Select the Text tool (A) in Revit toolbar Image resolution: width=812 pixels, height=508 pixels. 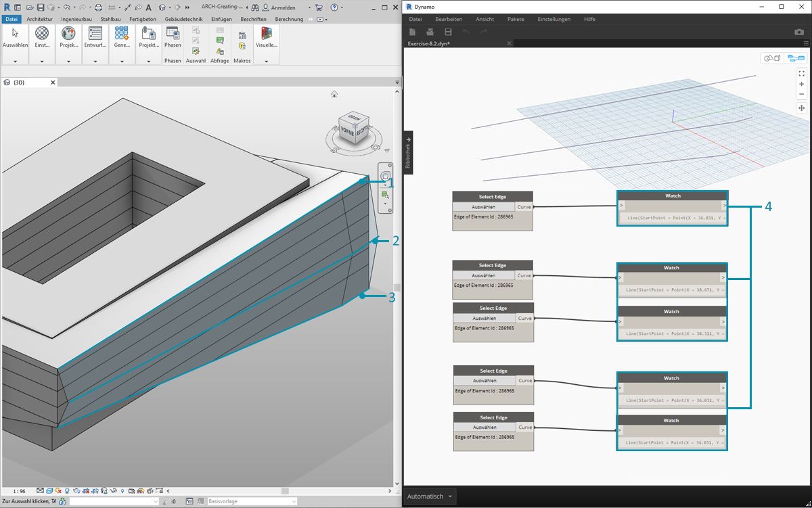click(148, 7)
